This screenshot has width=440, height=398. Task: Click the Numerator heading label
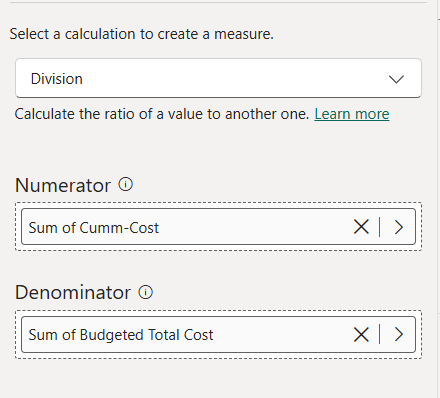63,185
